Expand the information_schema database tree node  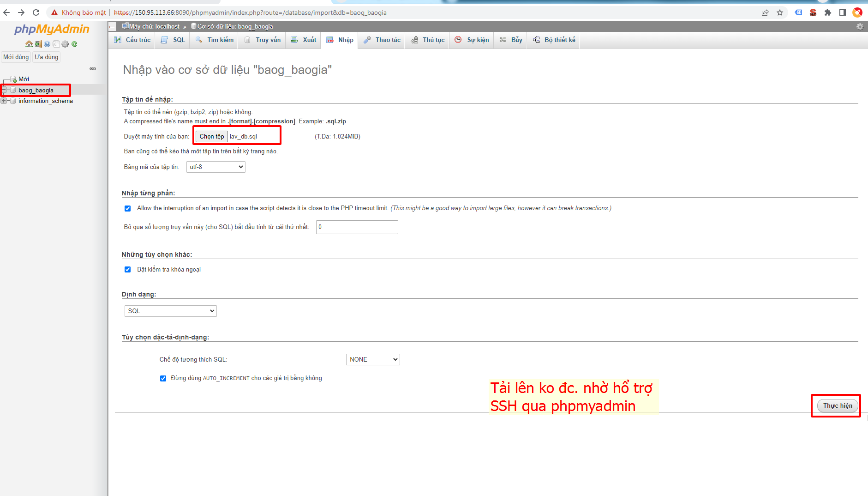pos(4,101)
